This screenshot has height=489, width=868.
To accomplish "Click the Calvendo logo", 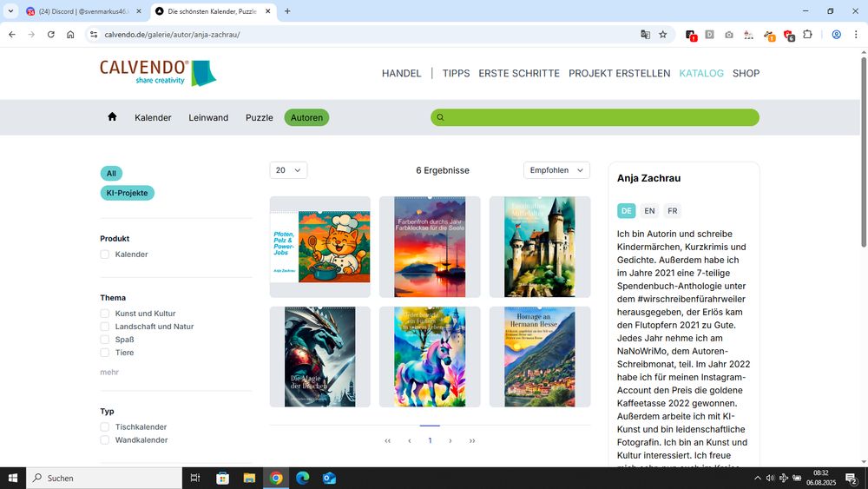I will [x=158, y=73].
